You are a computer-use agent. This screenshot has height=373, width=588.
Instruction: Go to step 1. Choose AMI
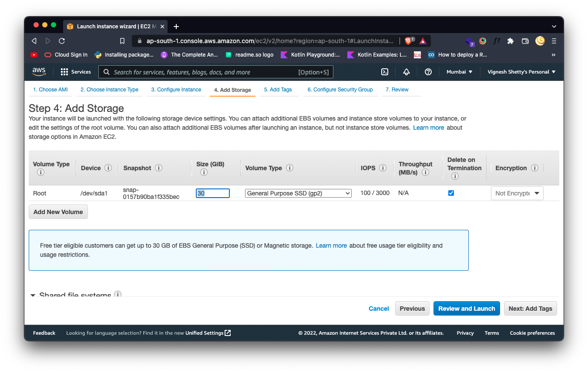pos(50,90)
